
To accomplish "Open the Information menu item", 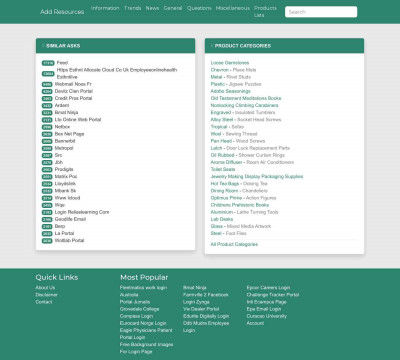I will [105, 8].
